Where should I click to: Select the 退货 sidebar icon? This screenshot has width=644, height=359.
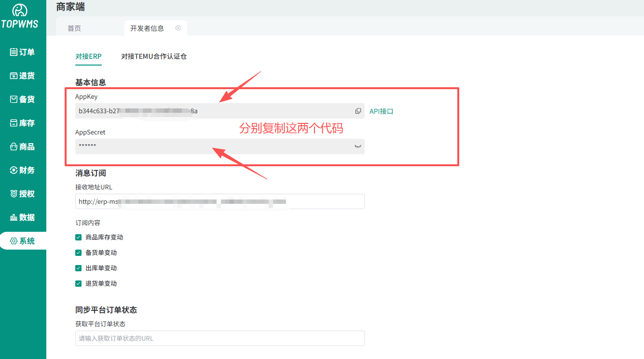[x=23, y=75]
